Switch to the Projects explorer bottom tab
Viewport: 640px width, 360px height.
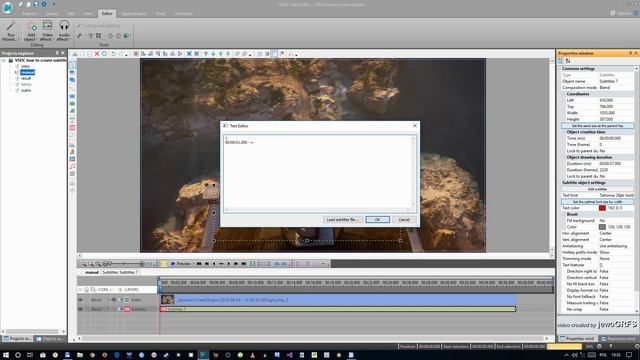pos(17,339)
